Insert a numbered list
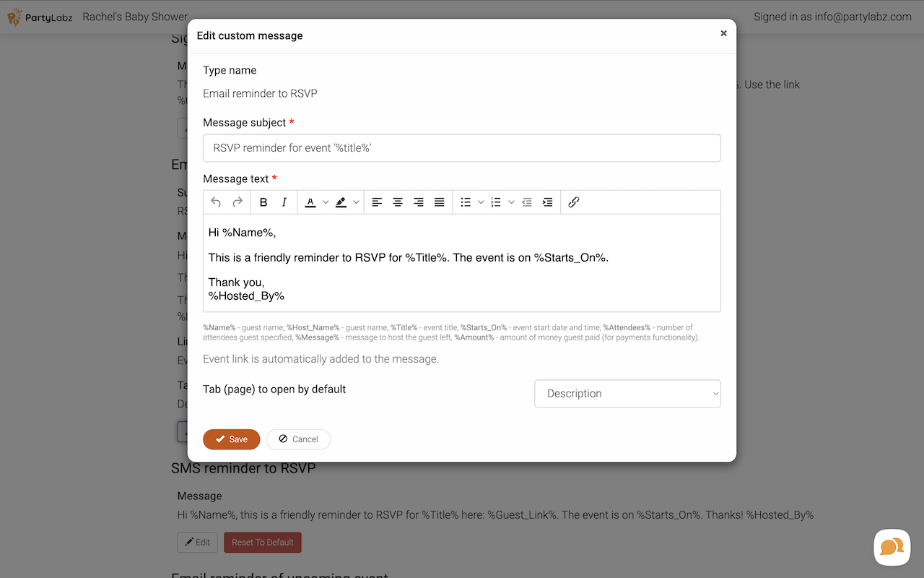The image size is (924, 578). coord(496,202)
